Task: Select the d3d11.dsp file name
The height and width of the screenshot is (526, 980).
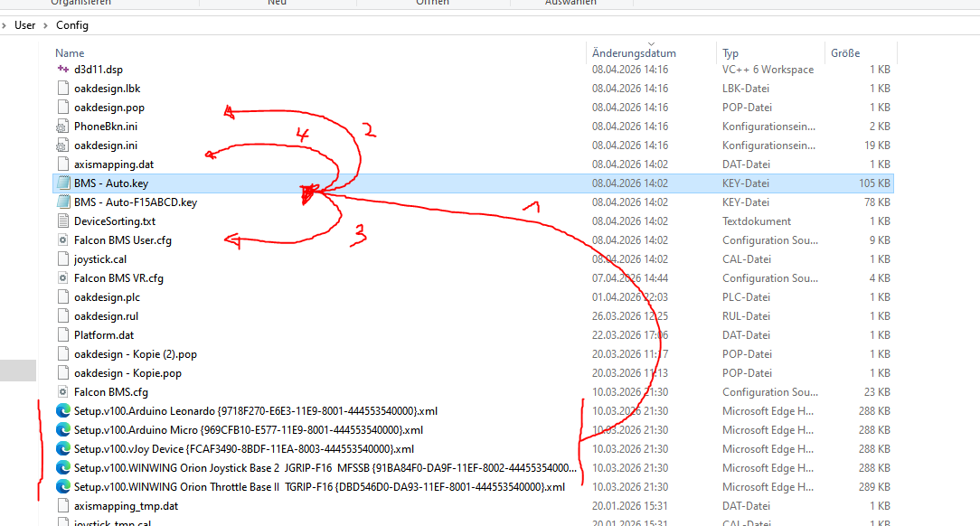Action: [99, 70]
